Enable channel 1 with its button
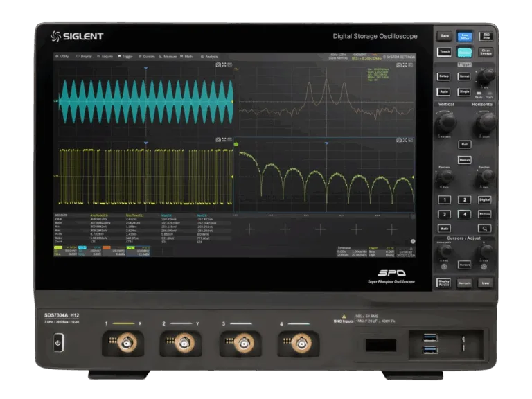The image size is (532, 399). coord(444,200)
